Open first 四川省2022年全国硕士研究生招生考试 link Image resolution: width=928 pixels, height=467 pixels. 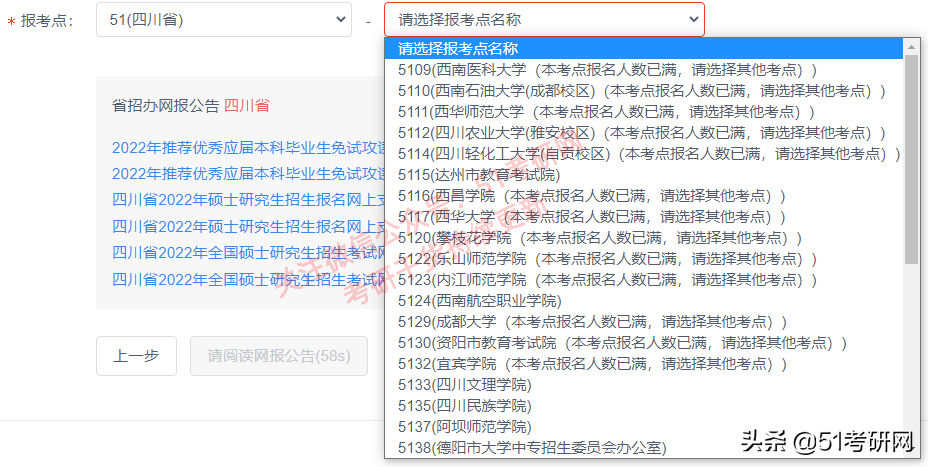[x=248, y=253]
